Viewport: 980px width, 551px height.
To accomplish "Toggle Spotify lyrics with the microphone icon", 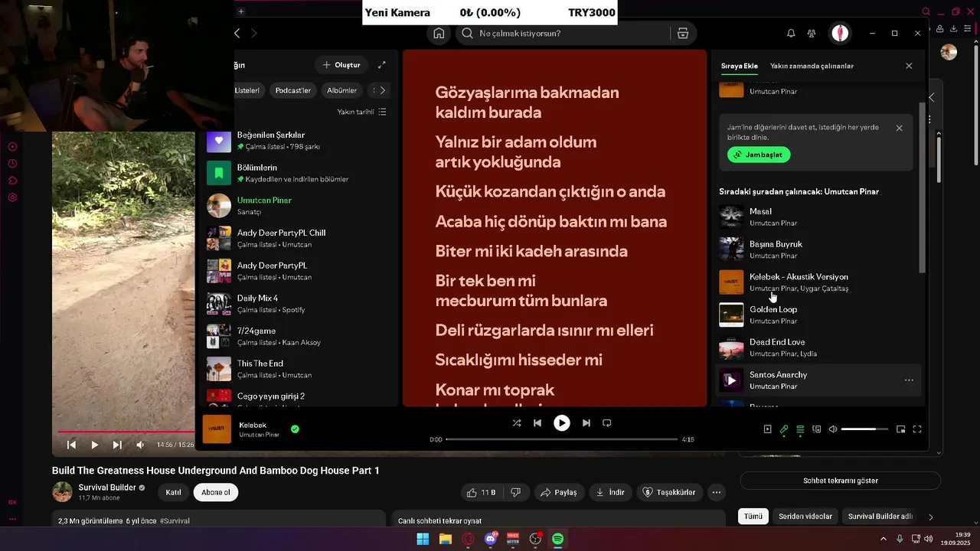I will click(784, 429).
